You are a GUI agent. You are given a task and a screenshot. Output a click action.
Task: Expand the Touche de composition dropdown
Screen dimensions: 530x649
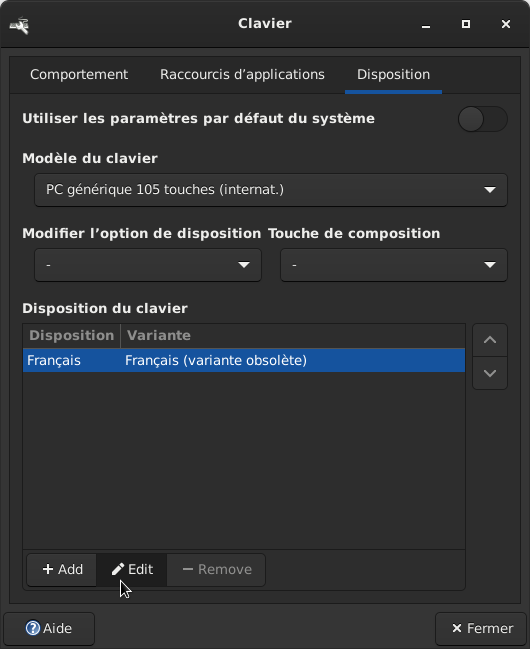(x=394, y=265)
